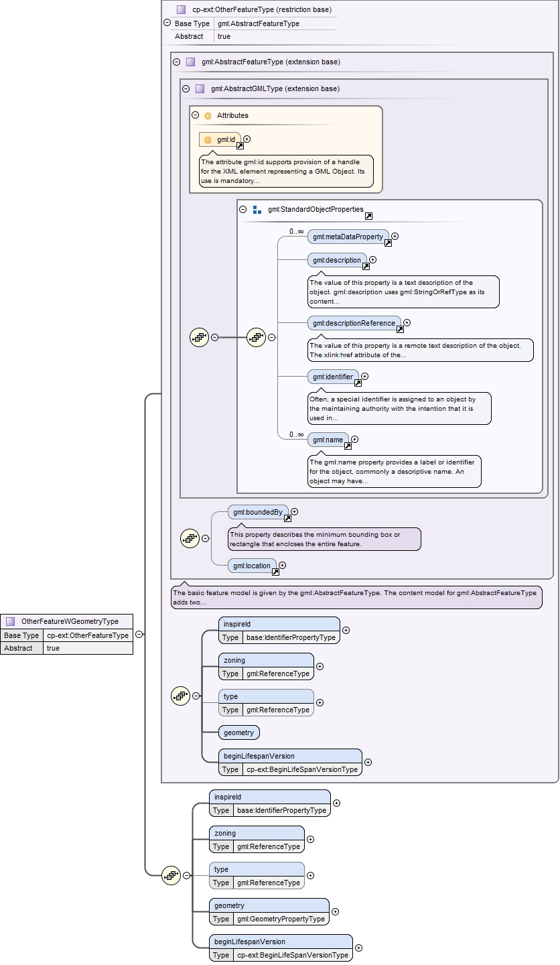Click 'The basic feature model is given' annotation
The width and height of the screenshot is (560, 965).
(x=356, y=597)
